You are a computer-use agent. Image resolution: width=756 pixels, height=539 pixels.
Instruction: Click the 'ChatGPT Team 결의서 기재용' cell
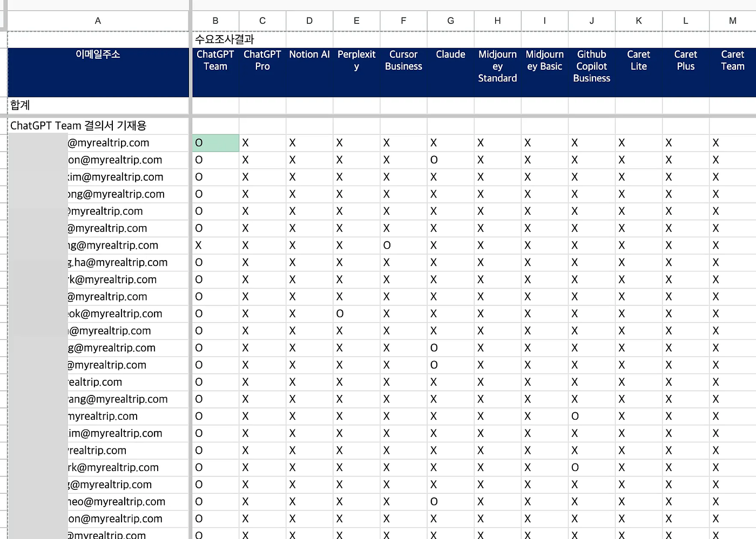click(x=98, y=126)
